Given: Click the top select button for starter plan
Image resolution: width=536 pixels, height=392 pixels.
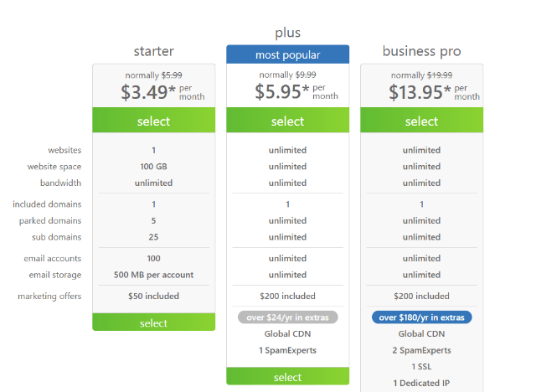Looking at the screenshot, I should coord(154,120).
